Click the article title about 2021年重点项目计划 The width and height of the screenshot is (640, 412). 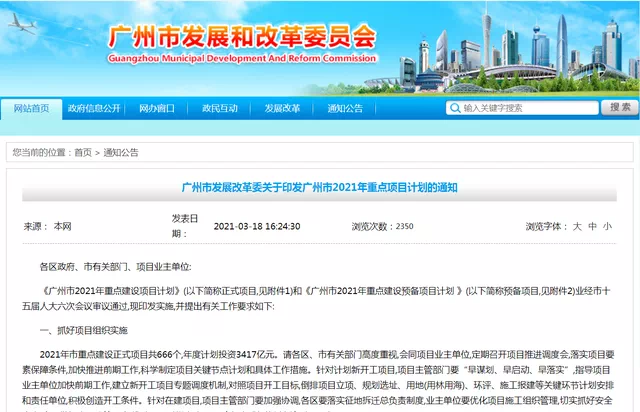pos(320,187)
